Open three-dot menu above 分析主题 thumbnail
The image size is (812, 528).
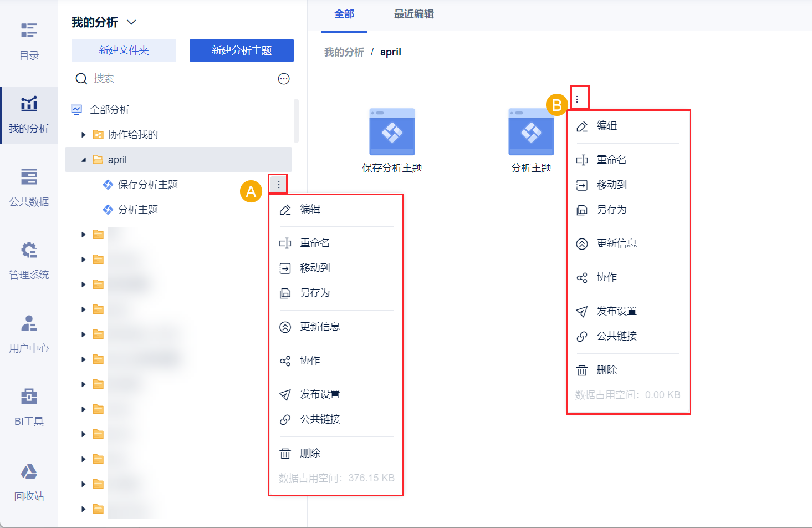tap(577, 99)
